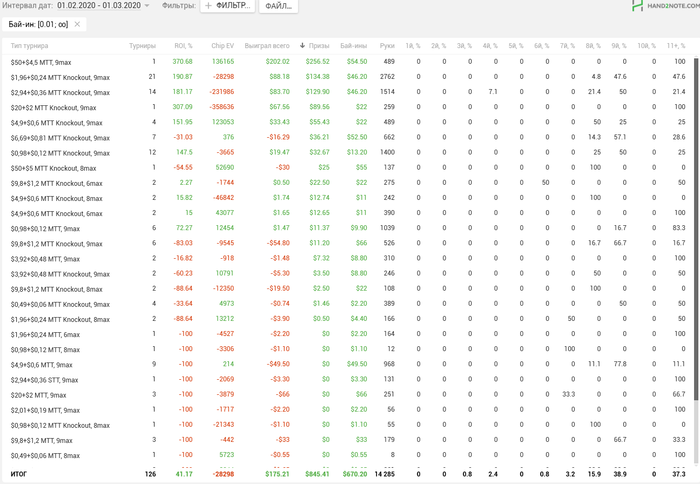Viewport: 700px width, 484px height.
Task: Click hands value 2762
Action: (x=387, y=77)
